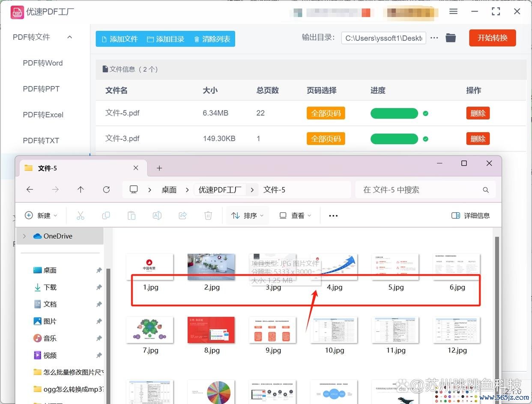Click the 添加目录 button
Screen dimensions: 532x404
(x=165, y=39)
